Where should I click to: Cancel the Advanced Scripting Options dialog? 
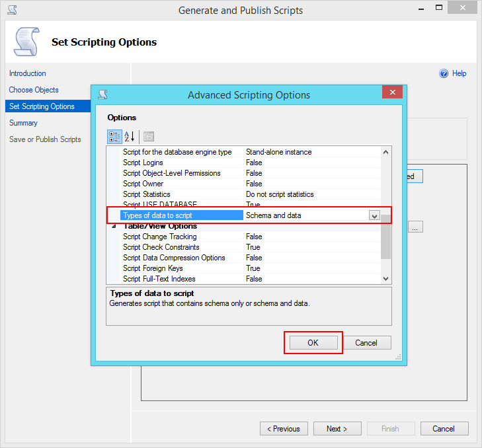point(366,343)
